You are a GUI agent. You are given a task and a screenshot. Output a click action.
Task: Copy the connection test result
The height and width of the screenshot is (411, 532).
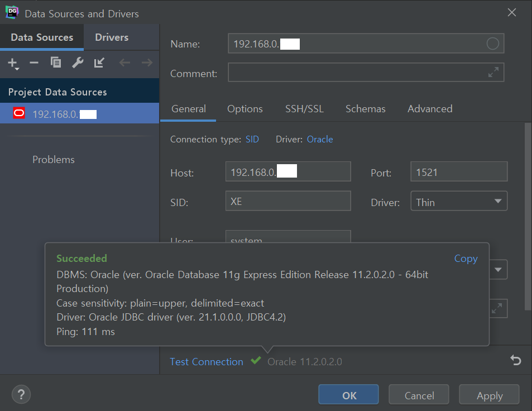[x=466, y=259]
